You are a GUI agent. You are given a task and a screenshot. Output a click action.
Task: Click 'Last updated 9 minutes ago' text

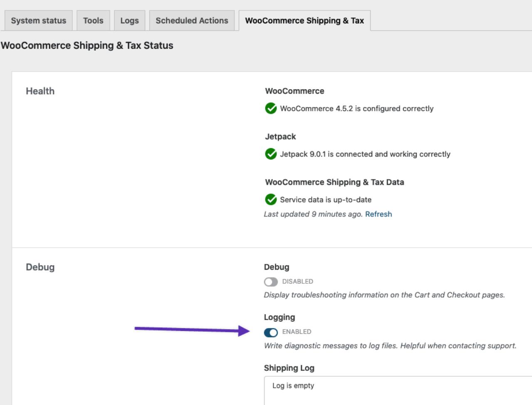click(x=313, y=214)
